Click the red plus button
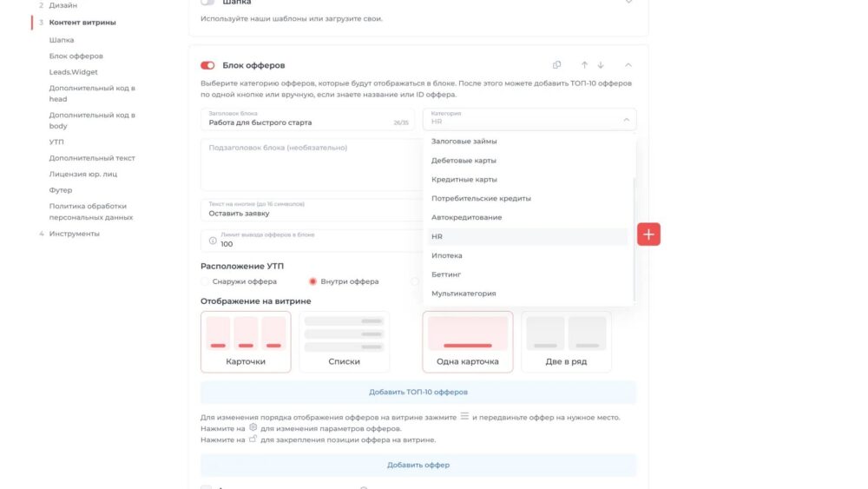Screen dimensions: 868x489 pos(649,234)
